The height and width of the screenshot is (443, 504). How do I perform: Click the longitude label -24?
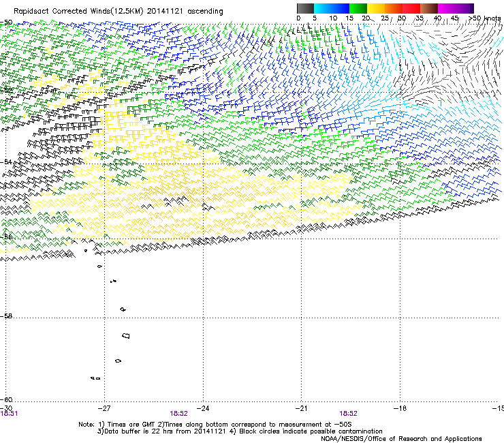click(203, 408)
